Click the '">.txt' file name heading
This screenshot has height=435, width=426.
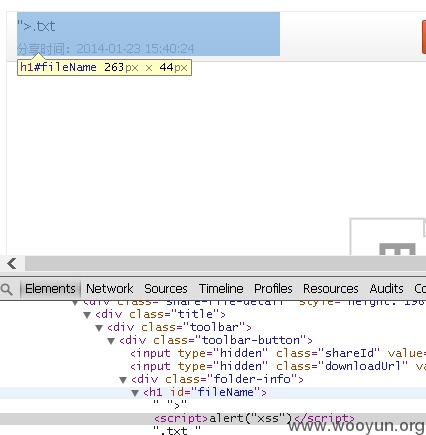(36, 26)
